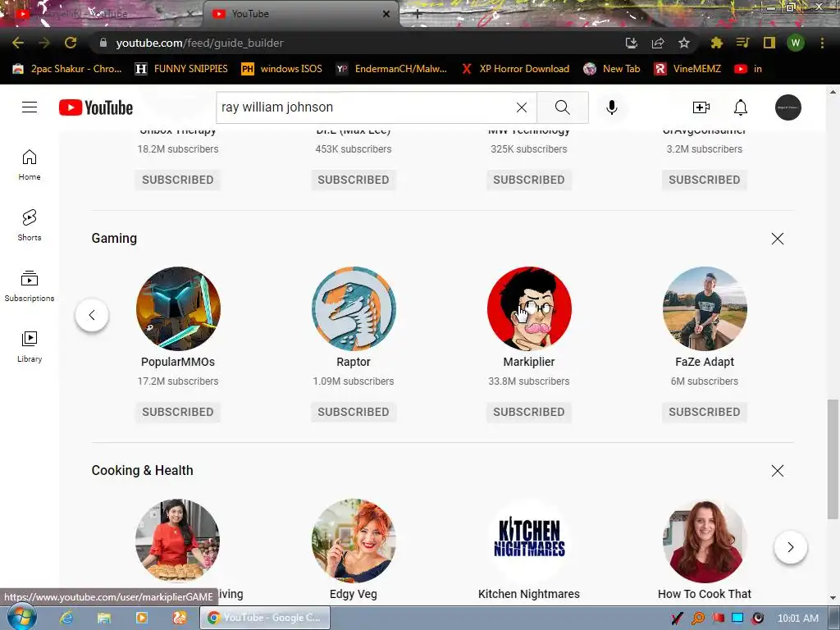Screen dimensions: 840x630
Task: Toggle the SUBSCRIBED button under Raptor
Action: 354,412
